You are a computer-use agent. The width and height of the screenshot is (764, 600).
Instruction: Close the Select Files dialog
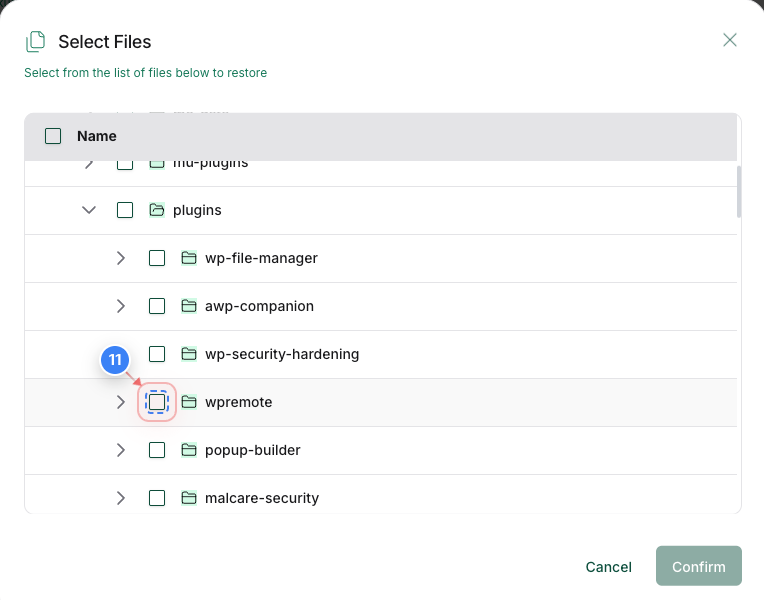tap(729, 40)
